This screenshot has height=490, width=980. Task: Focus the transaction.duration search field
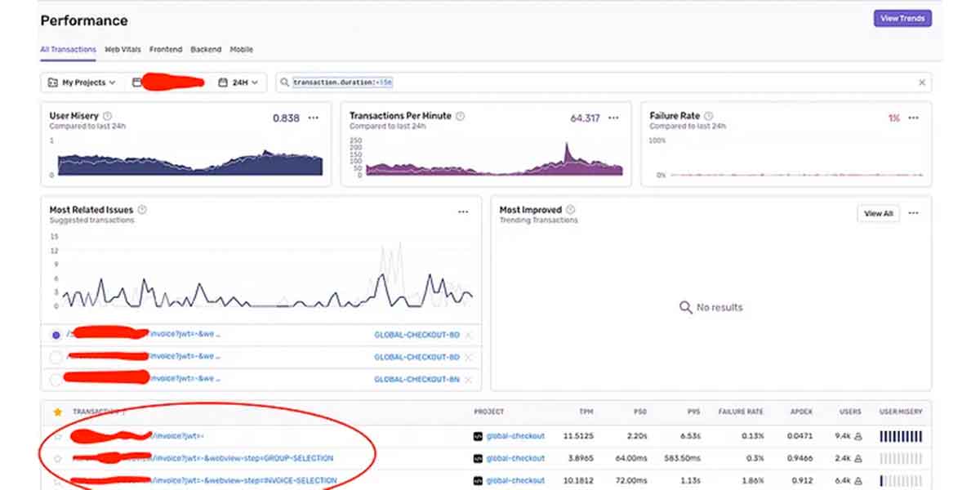click(604, 82)
